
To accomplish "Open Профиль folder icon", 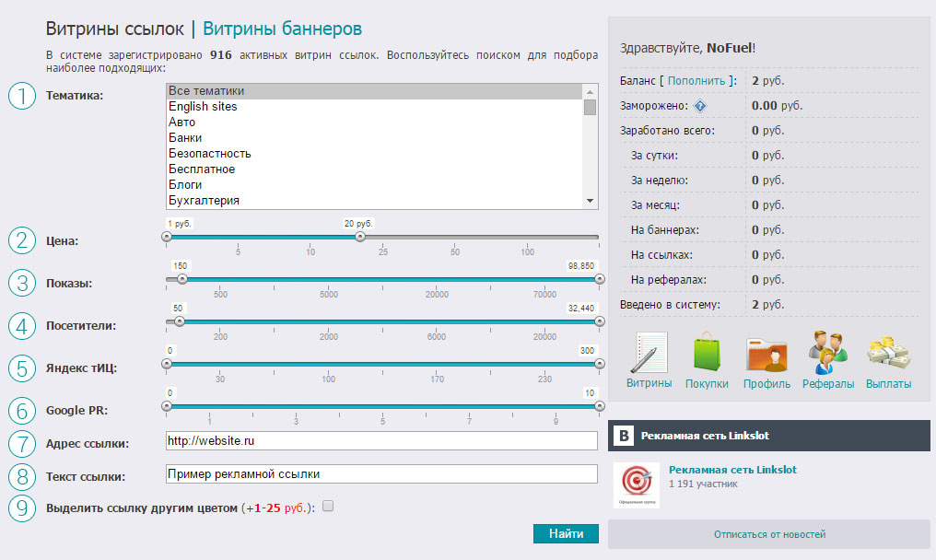I will point(766,353).
